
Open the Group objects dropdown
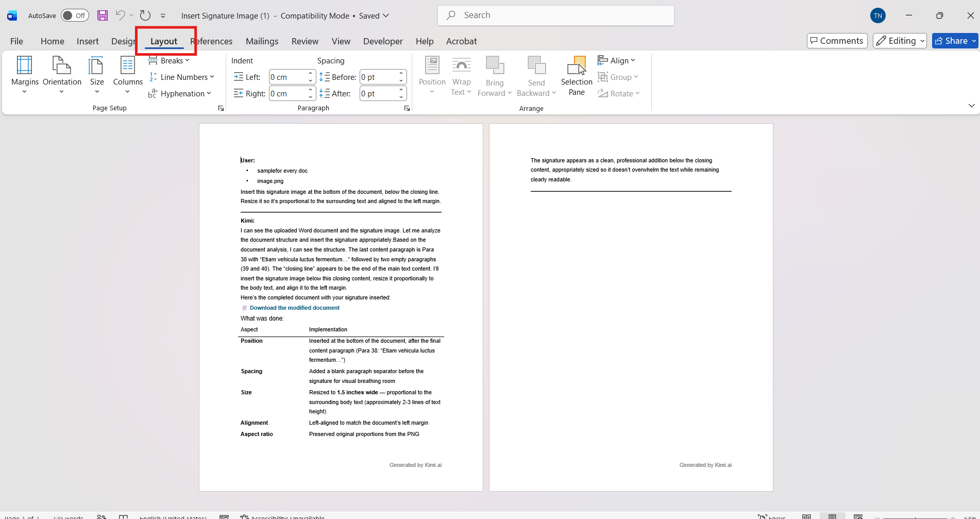coord(618,77)
